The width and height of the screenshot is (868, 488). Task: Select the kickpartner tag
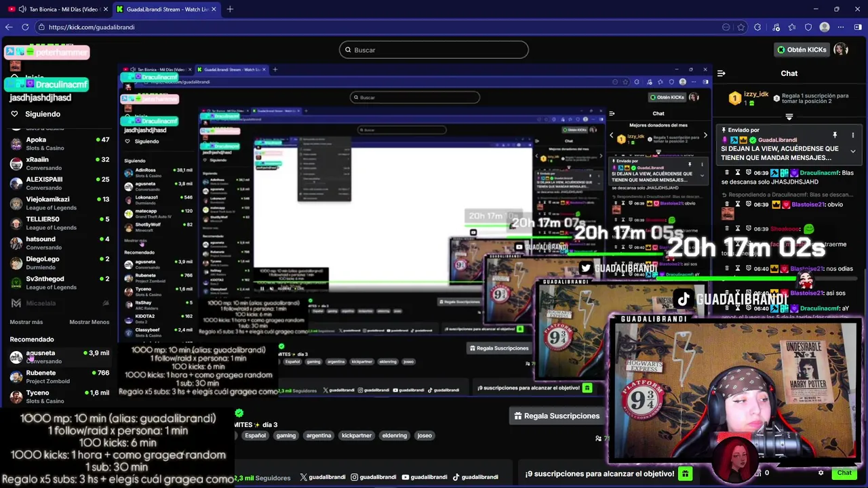pos(357,436)
